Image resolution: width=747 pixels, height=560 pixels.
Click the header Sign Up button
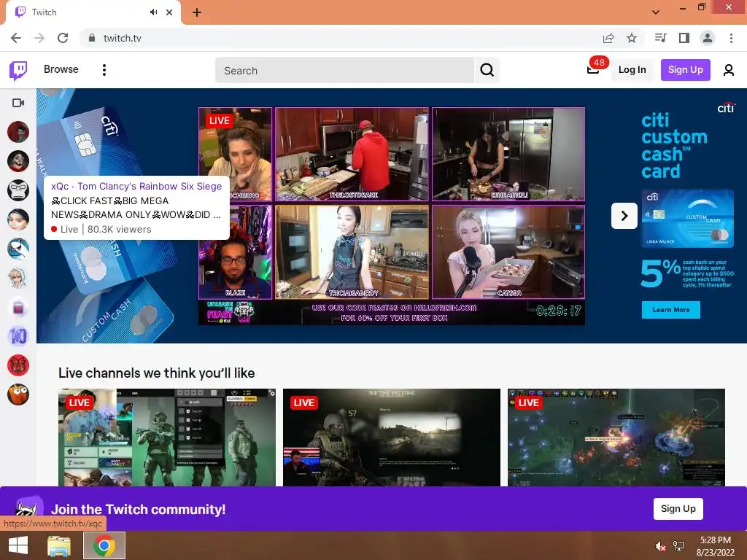click(685, 70)
